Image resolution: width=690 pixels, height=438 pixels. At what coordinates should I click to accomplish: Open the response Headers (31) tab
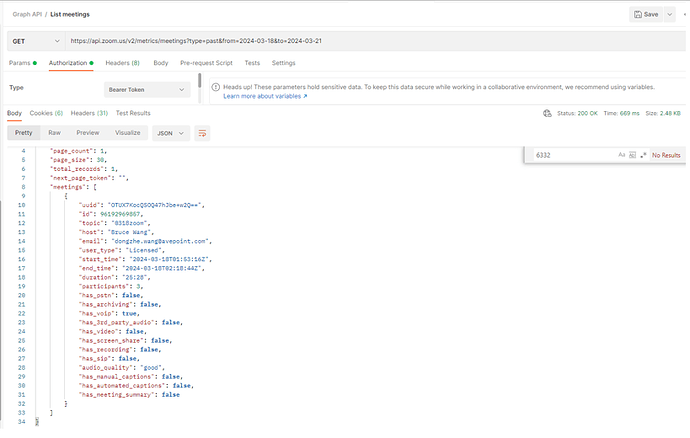[x=89, y=113]
